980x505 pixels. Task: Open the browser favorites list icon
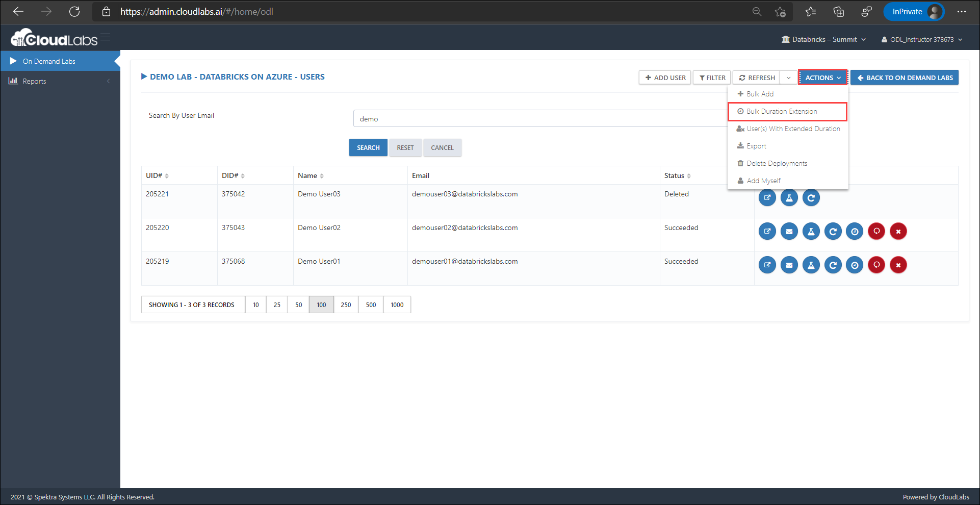(x=811, y=11)
